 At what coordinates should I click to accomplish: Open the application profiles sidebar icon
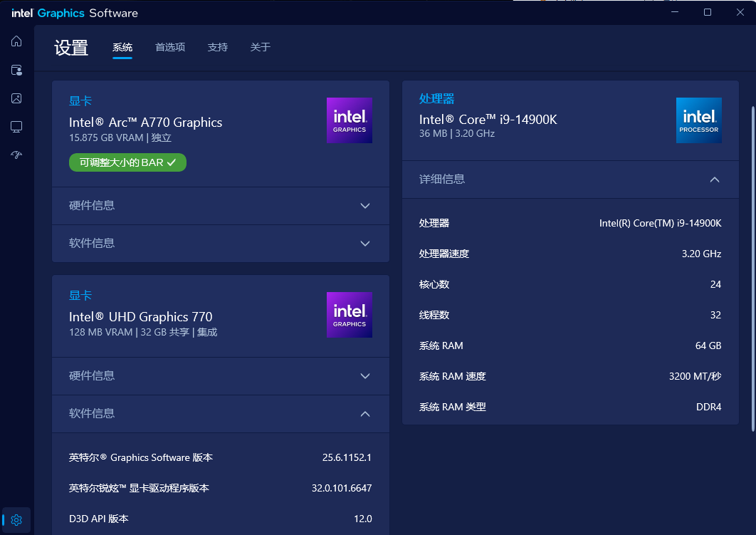[x=16, y=70]
